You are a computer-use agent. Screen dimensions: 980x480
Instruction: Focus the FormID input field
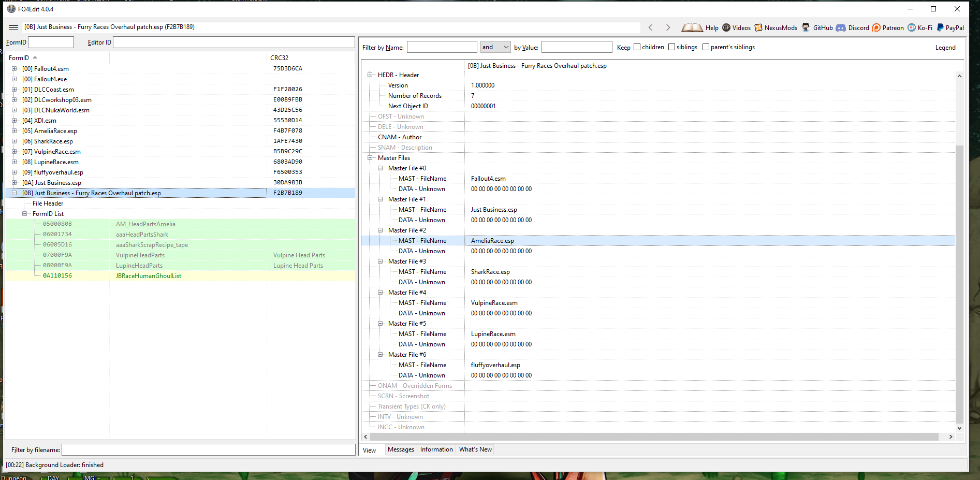51,42
